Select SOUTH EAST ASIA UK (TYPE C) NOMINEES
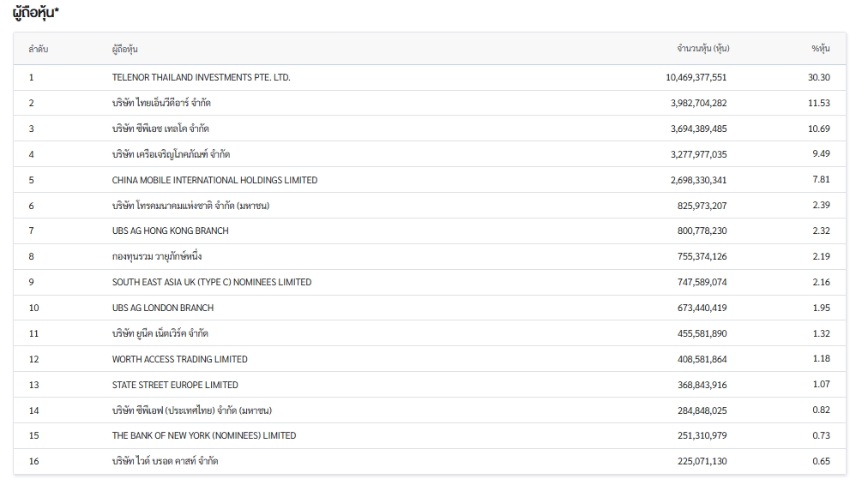 (211, 282)
